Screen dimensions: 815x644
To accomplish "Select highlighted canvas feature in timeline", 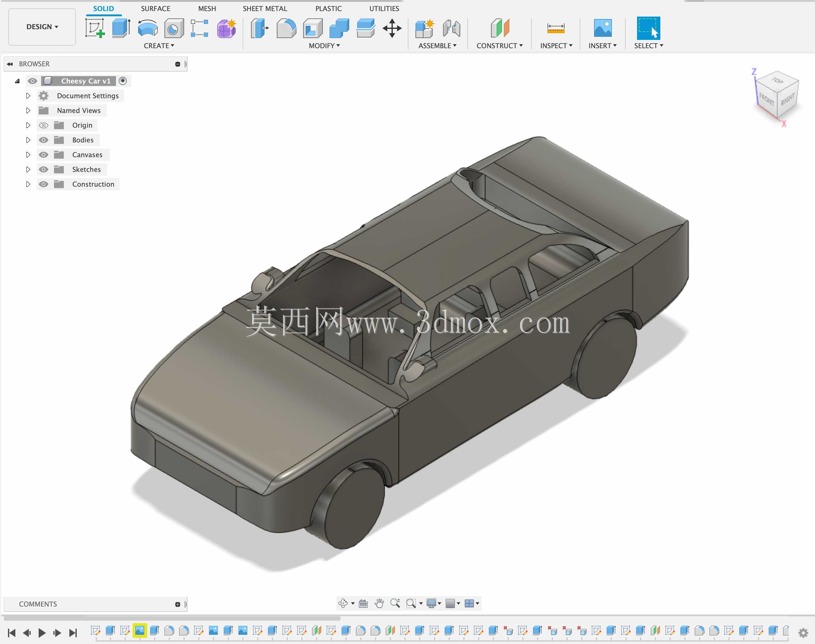I will click(x=140, y=630).
